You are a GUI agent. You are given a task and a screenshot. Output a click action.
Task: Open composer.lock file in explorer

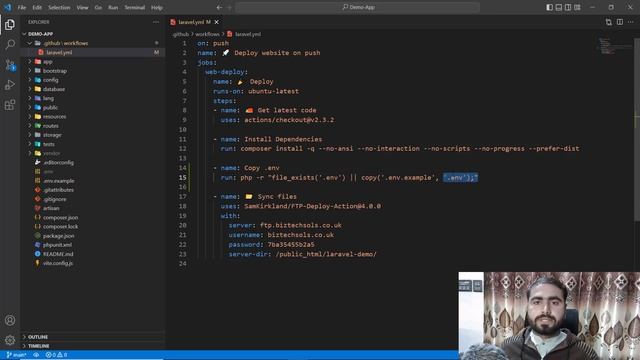pos(92,227)
